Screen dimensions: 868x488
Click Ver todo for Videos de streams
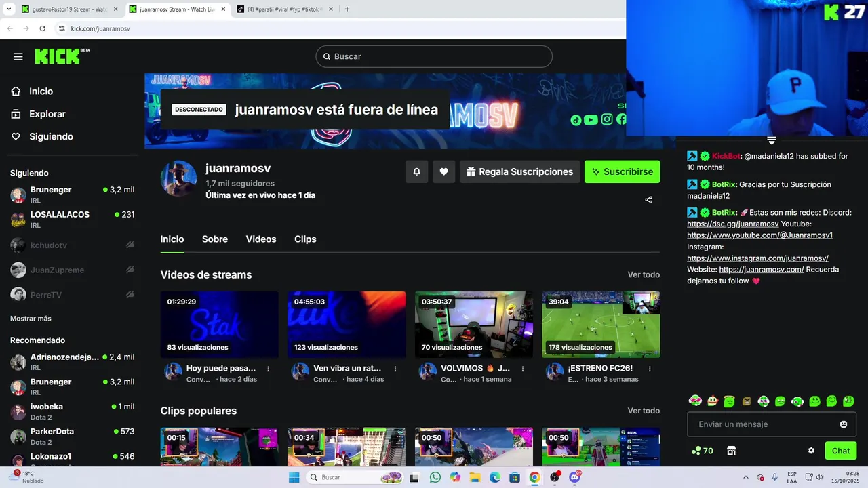[x=644, y=274]
